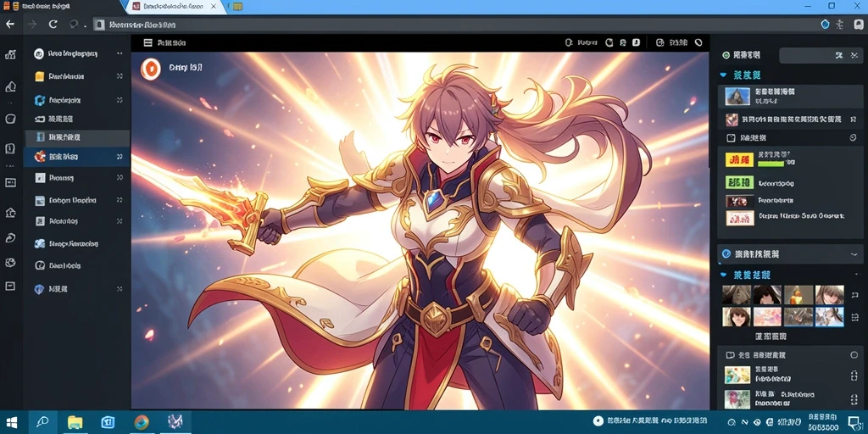
Task: Open the orange figure thumbnail in the grid
Action: (798, 295)
